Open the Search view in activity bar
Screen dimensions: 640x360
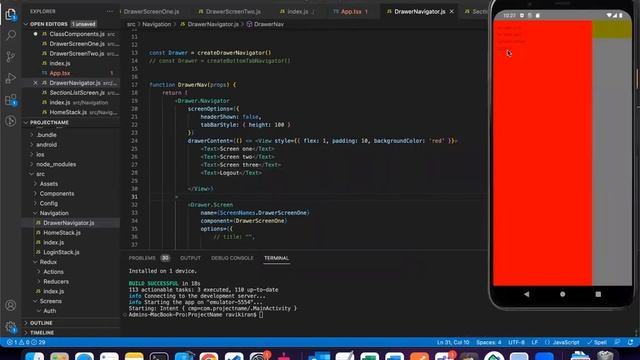tap(11, 36)
